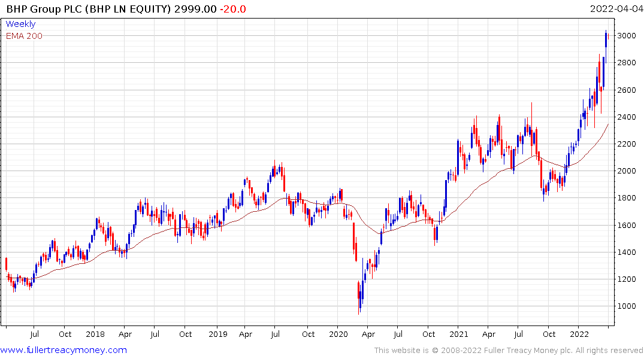The height and width of the screenshot is (359, 644).
Task: Click the chart title 'BHP Group PLC (BHP LN EQUITY)'
Action: pyautogui.click(x=88, y=9)
